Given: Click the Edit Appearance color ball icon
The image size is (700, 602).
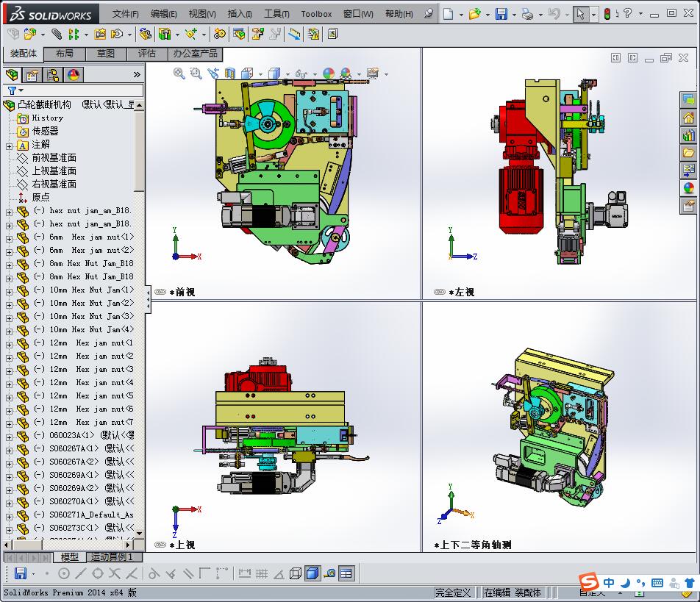Looking at the screenshot, I should coord(329,74).
